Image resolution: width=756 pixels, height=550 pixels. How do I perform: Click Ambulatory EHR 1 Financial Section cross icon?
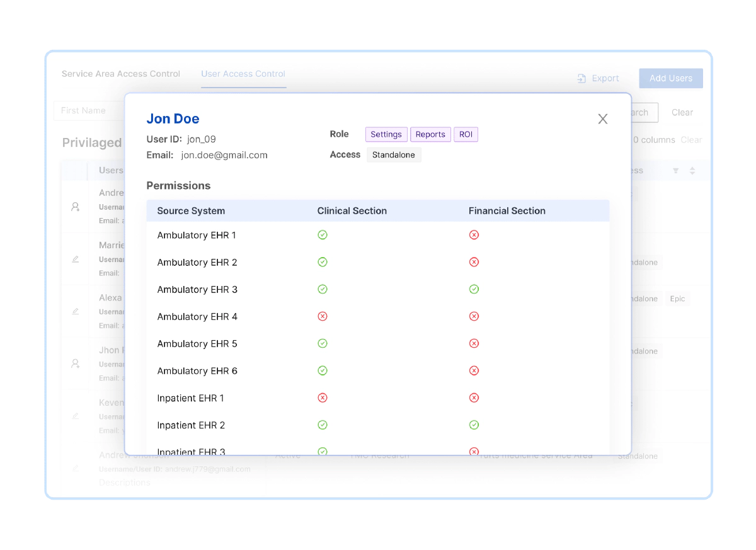coord(474,235)
